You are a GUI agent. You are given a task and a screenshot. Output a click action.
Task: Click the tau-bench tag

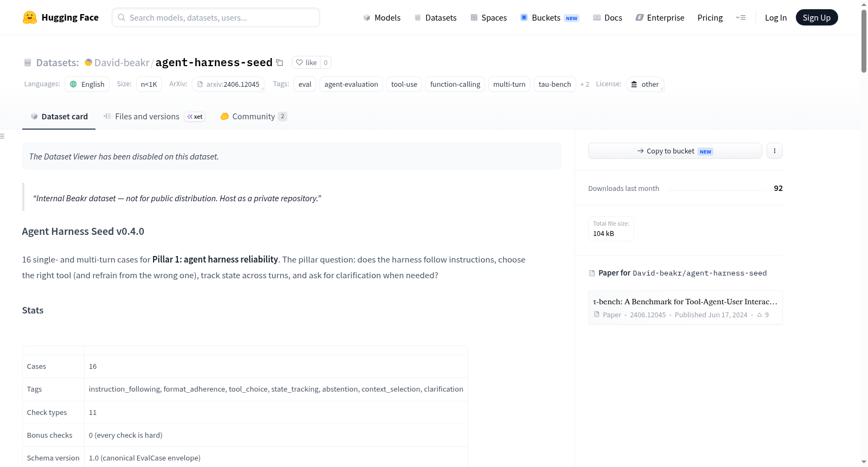point(554,84)
